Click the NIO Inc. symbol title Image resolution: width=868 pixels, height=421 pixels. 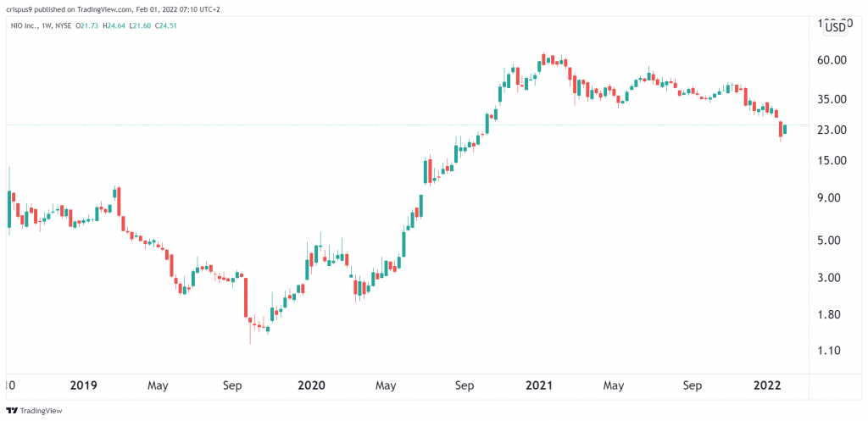[24, 25]
